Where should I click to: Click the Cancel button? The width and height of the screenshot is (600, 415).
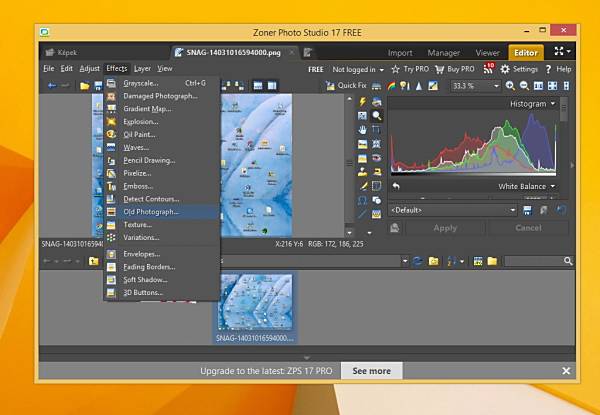click(x=528, y=228)
